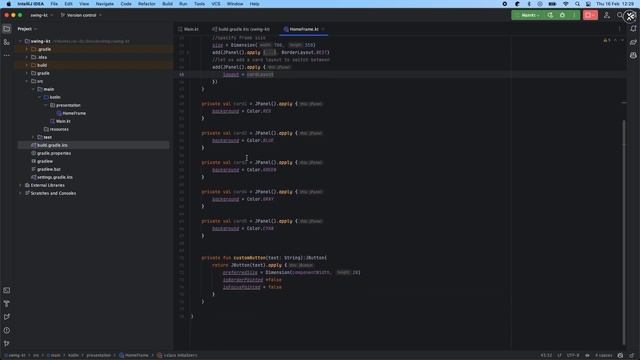Expand the .idea folder
Screen dimensions: 640x360
(x=27, y=57)
